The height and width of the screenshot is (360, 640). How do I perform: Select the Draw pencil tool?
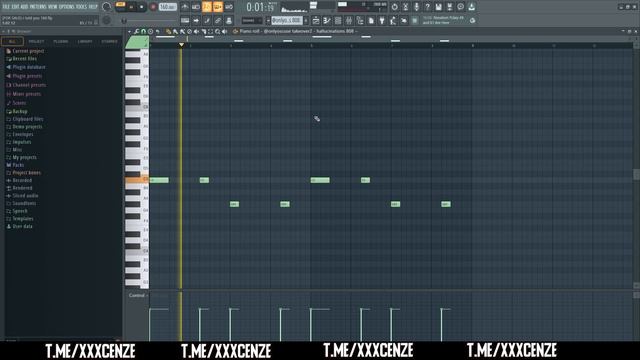(x=168, y=31)
